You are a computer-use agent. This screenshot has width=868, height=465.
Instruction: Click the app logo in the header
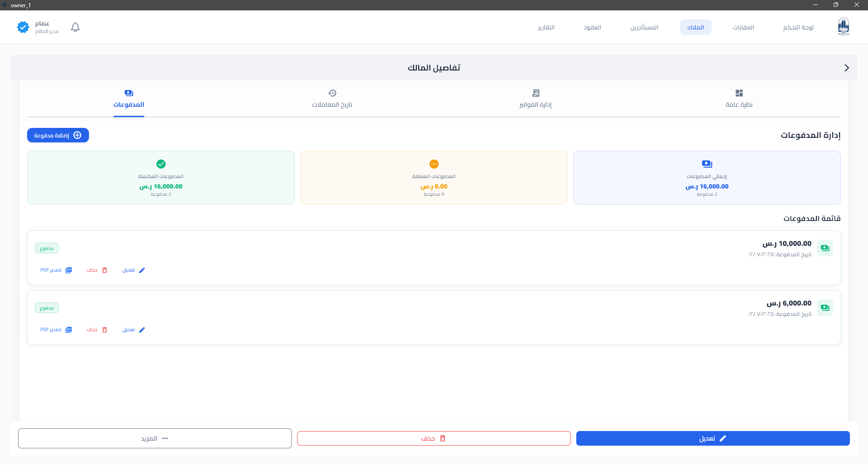coord(843,27)
